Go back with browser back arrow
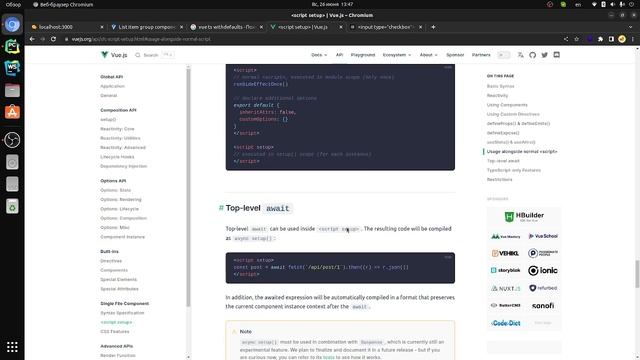Image resolution: width=640 pixels, height=360 pixels. [x=32, y=39]
